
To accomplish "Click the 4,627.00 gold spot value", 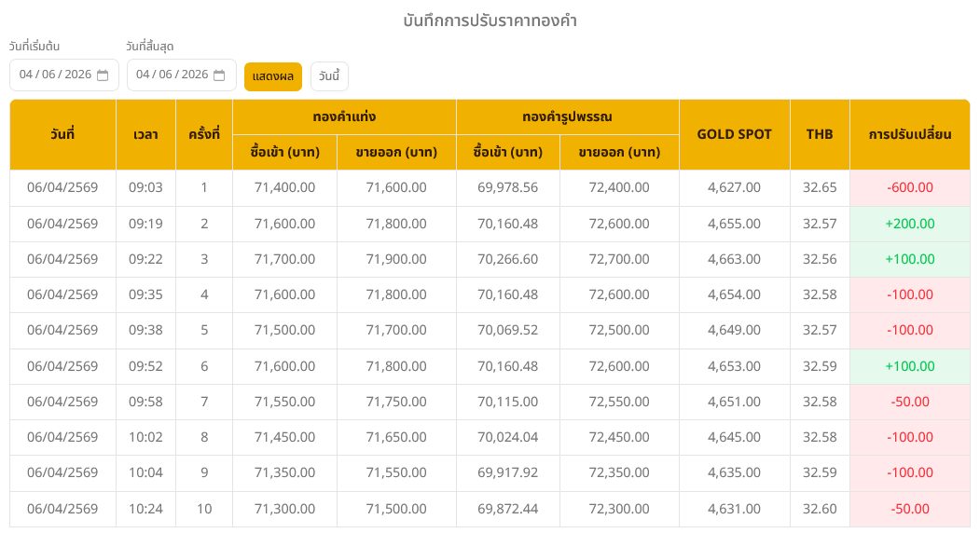I will (x=735, y=187).
